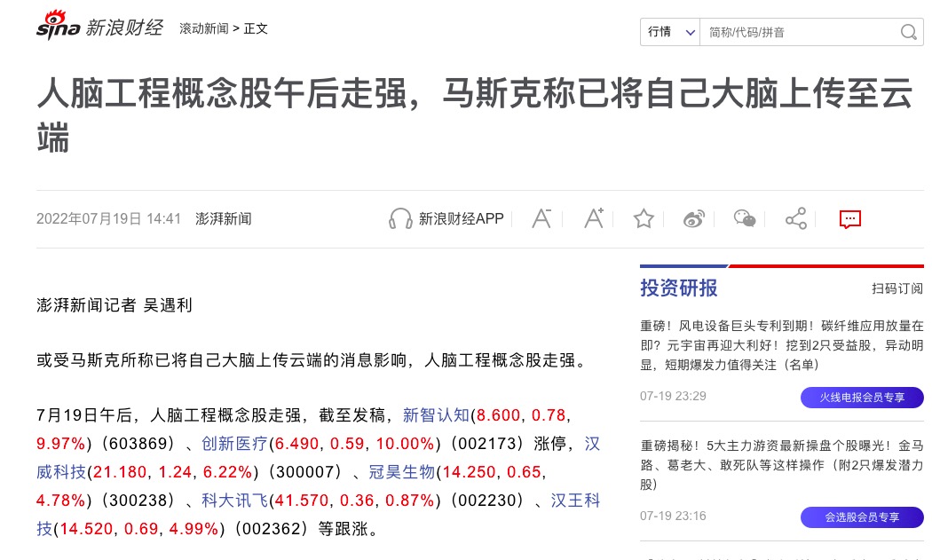The height and width of the screenshot is (560, 932).
Task: Open 投资研报 section heading
Action: [x=679, y=288]
